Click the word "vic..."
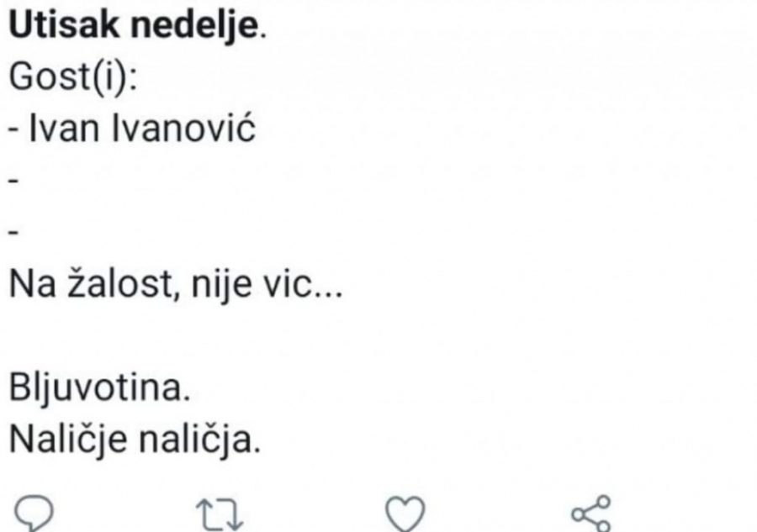This screenshot has height=532, width=757. (x=304, y=284)
